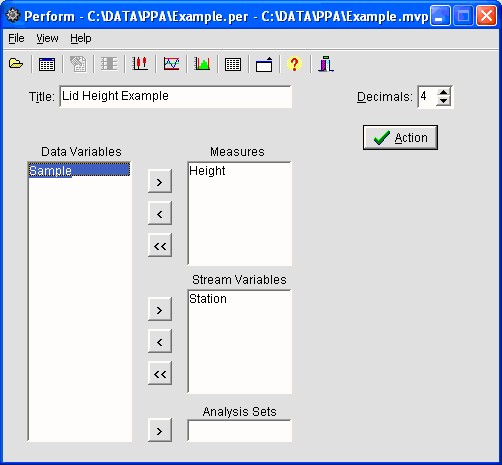This screenshot has height=465, width=502.
Task: Open the View menu
Action: [47, 38]
